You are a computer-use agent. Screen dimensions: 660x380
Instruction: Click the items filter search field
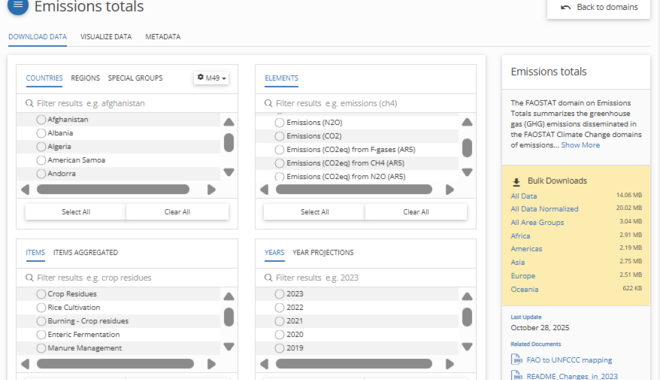coord(127,278)
